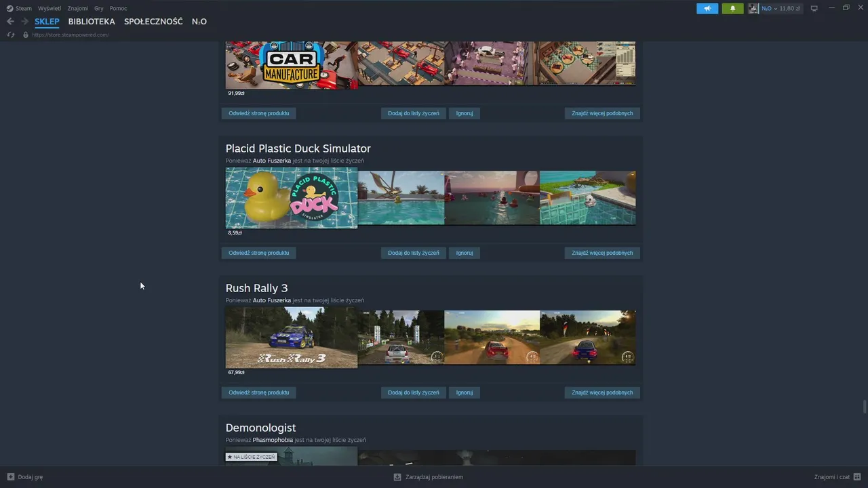Open the Demonologist title link

point(260,428)
